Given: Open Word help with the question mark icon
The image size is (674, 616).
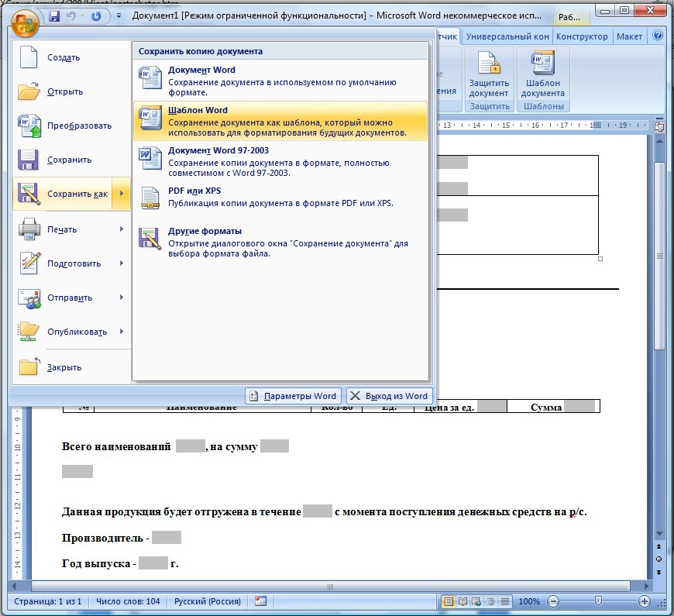Looking at the screenshot, I should click(658, 35).
